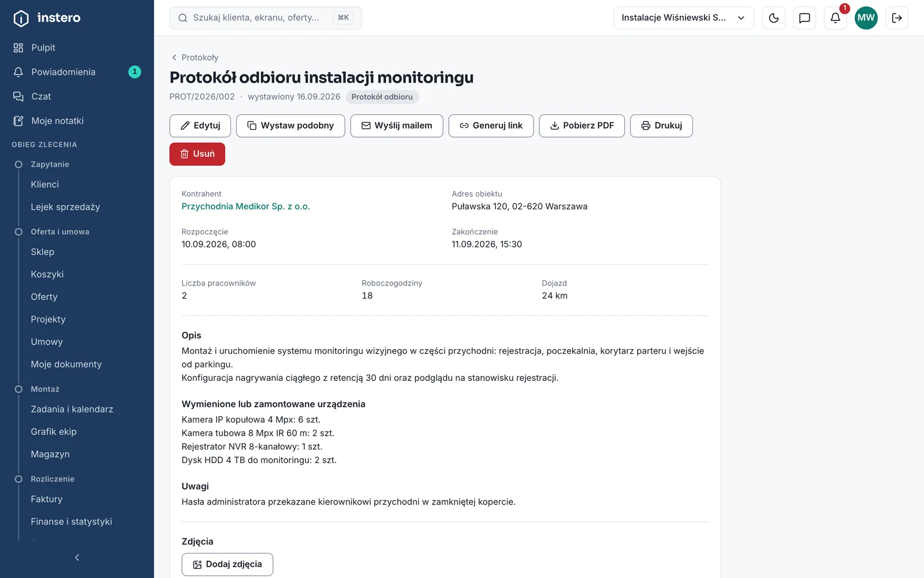This screenshot has width=924, height=578.
Task: Collapse the sidebar with the bottom chevron
Action: pyautogui.click(x=77, y=557)
